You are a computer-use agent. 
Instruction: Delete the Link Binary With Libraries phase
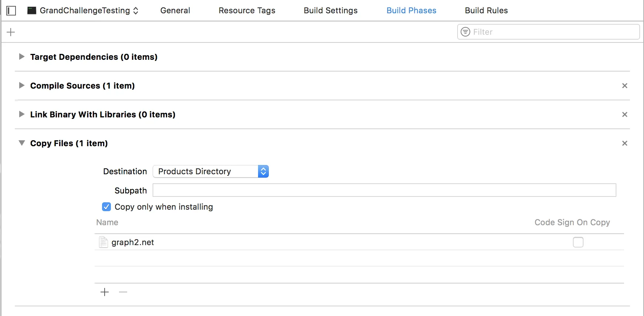[624, 114]
